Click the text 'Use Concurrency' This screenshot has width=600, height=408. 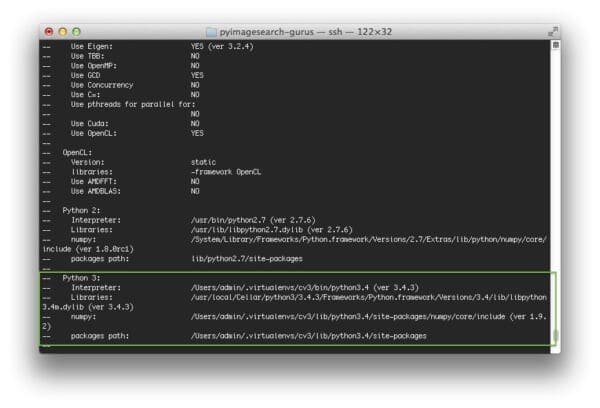pyautogui.click(x=102, y=85)
